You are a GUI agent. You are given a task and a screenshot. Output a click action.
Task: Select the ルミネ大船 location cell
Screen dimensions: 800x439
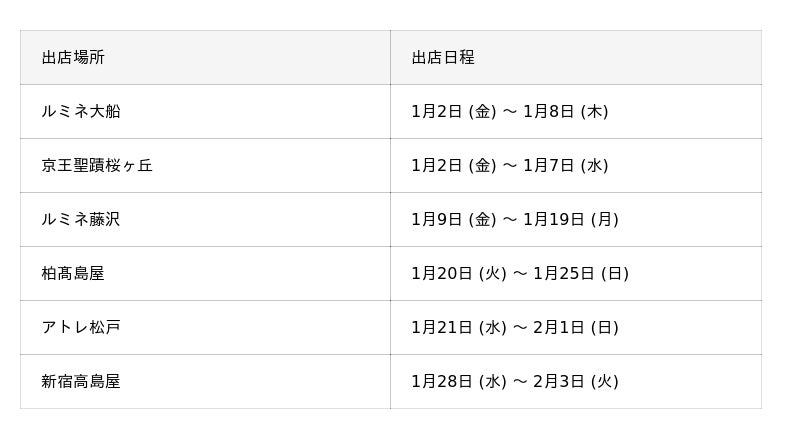coord(81,111)
